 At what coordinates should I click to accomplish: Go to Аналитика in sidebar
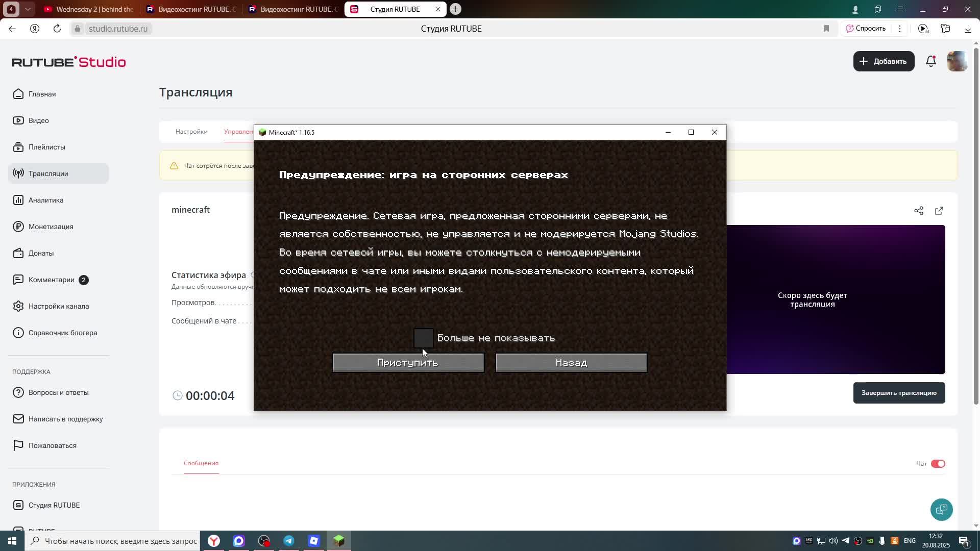(x=46, y=200)
